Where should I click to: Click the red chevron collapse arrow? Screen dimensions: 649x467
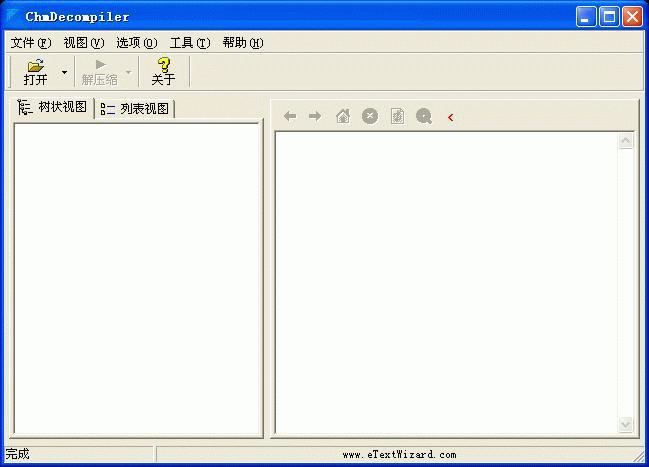pos(451,118)
